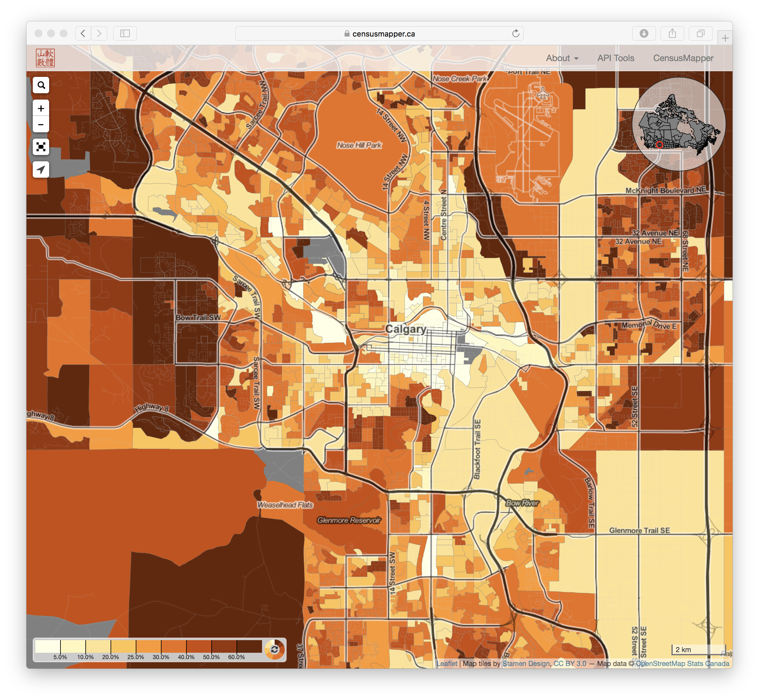Reload the page in the address bar
This screenshot has height=700, width=759.
516,33
